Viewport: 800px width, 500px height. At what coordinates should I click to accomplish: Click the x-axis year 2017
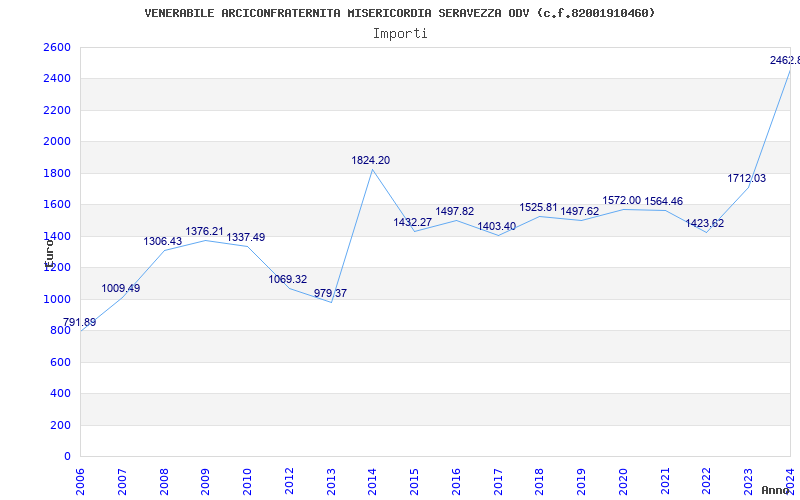[x=498, y=482]
